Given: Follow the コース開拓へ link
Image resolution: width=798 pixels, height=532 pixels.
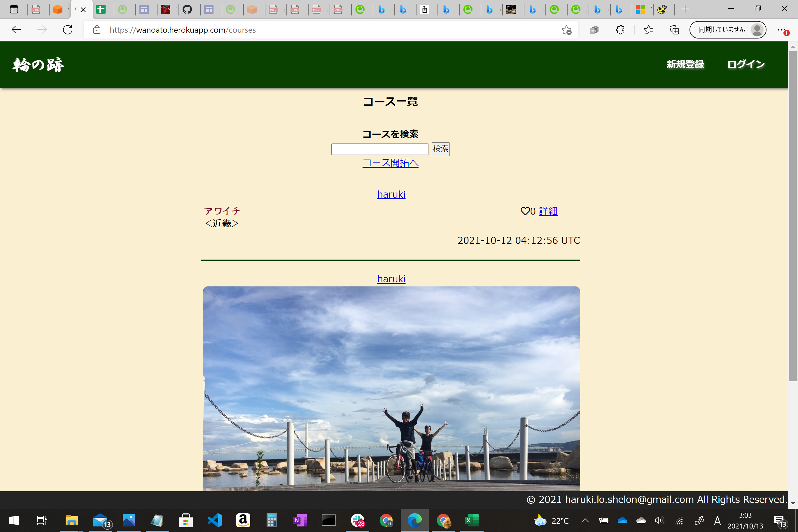Looking at the screenshot, I should 391,163.
